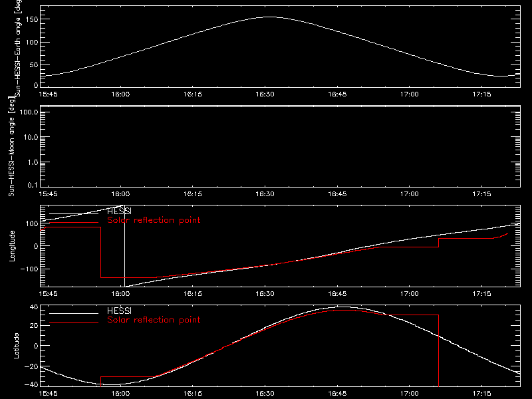Click the 16:00 tick label under the Longitude plot
Viewport: 532px width, 399px height.
120,293
